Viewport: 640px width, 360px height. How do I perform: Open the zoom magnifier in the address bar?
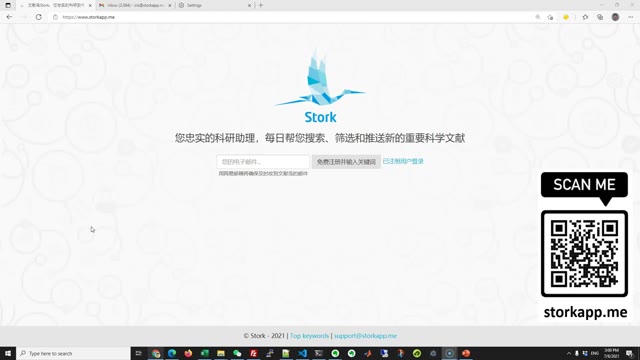pos(538,17)
